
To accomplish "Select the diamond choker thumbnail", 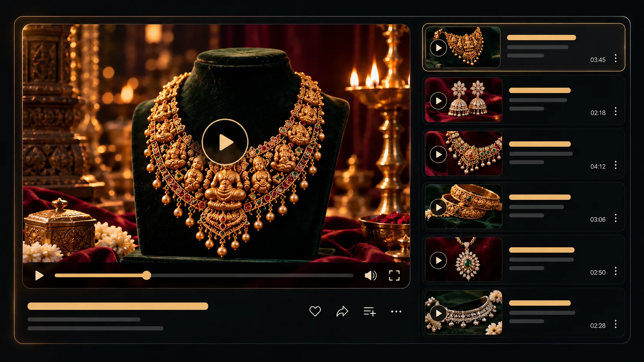I will point(463,312).
